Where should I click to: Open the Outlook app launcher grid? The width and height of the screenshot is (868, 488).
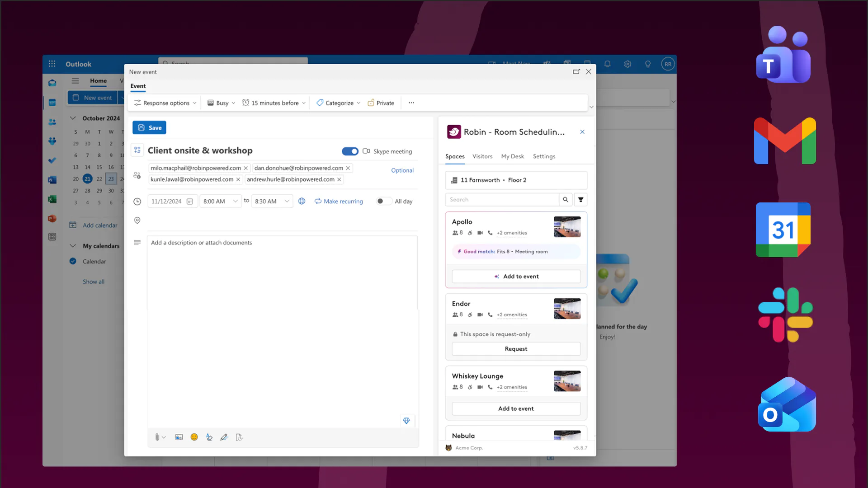click(x=52, y=64)
